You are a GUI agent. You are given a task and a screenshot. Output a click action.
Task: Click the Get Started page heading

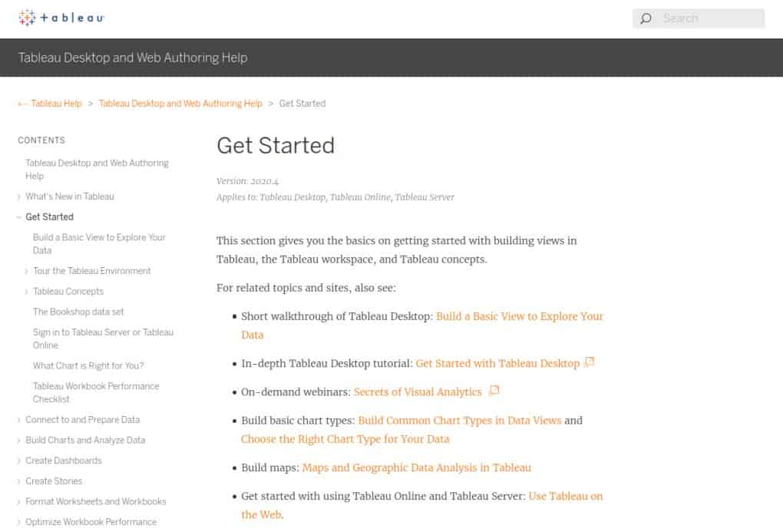click(276, 146)
